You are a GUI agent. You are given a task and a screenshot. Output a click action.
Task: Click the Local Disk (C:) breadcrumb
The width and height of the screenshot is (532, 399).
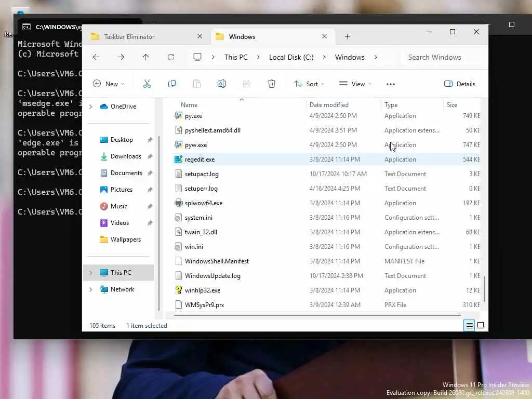tap(291, 57)
